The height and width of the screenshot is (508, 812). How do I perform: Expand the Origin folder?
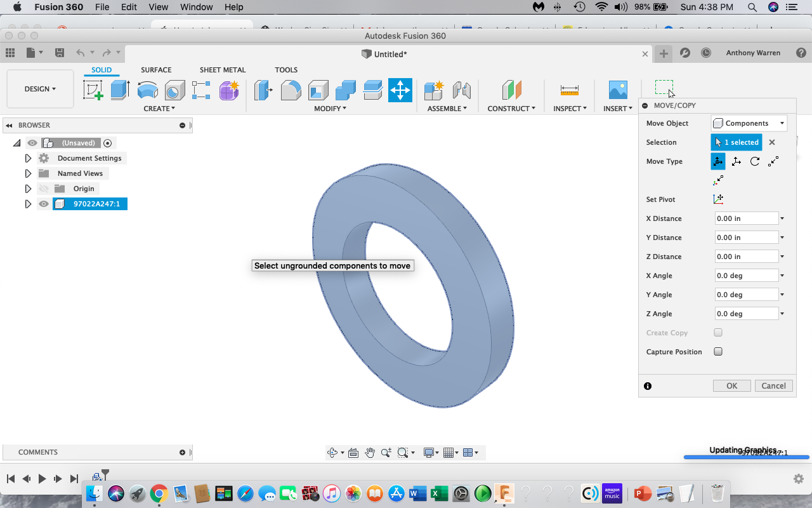pos(28,189)
